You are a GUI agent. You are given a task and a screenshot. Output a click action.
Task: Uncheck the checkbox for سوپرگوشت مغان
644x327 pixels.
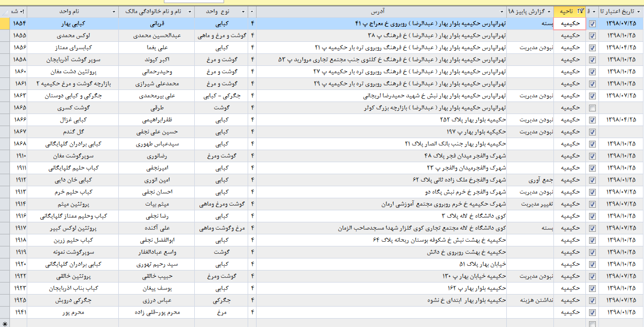click(x=592, y=156)
